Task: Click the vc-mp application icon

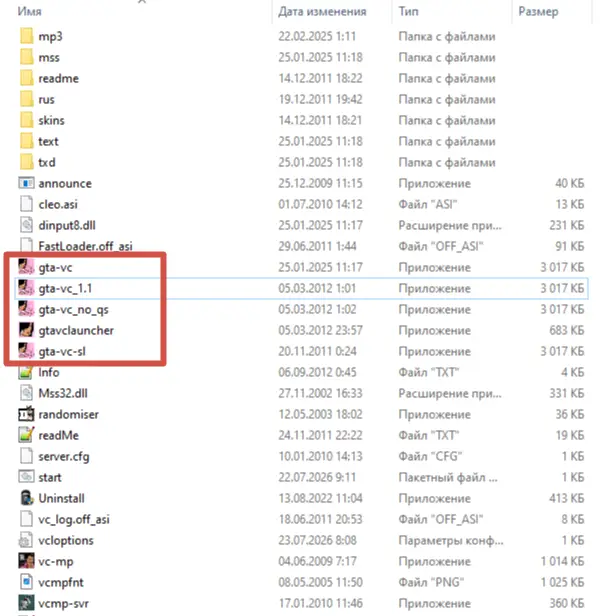Action: (x=26, y=561)
